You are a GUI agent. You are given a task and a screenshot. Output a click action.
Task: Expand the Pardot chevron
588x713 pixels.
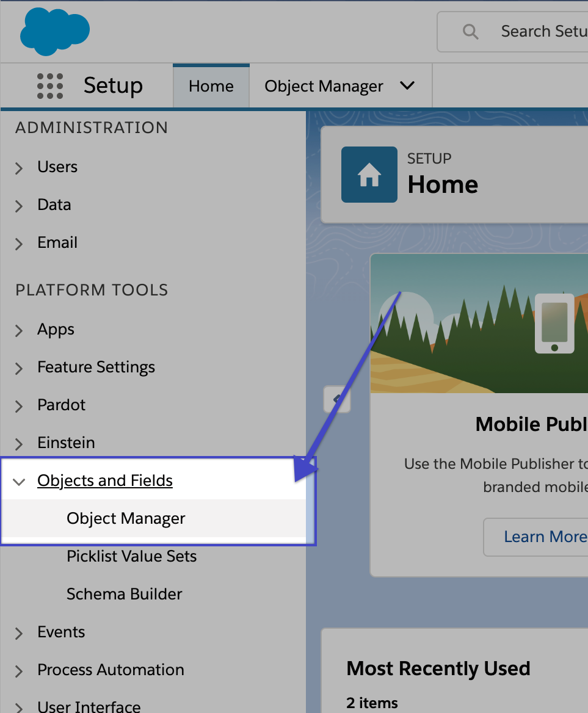tap(19, 405)
